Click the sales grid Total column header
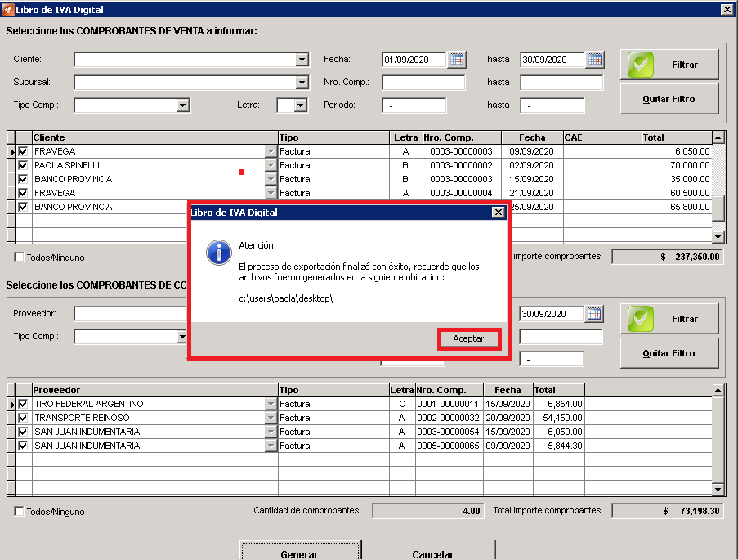 click(x=677, y=137)
